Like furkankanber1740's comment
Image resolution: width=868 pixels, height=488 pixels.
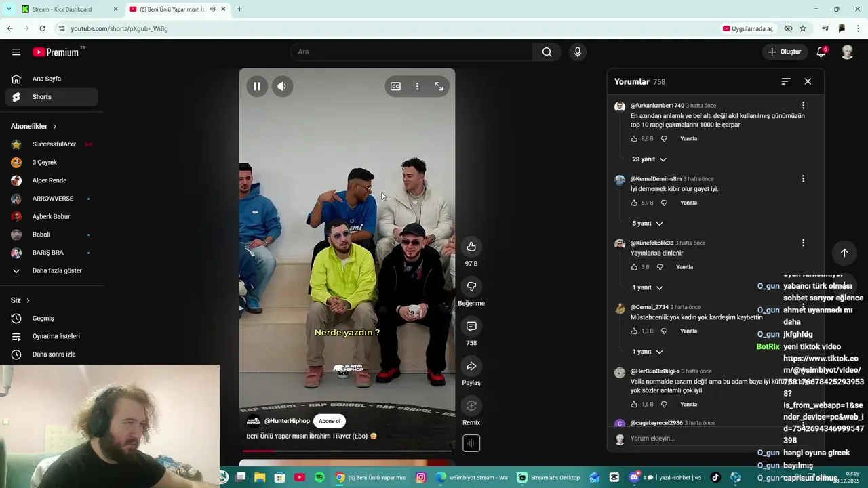coord(634,138)
